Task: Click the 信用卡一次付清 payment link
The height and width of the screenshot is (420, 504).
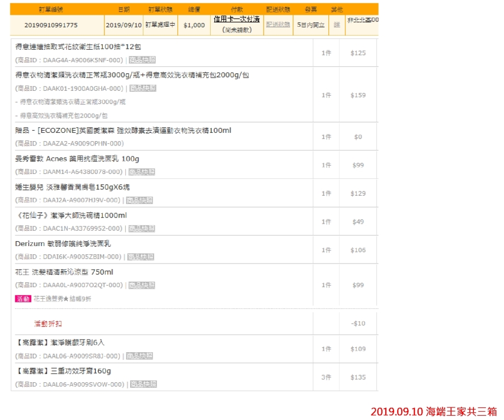Action: pos(237,19)
